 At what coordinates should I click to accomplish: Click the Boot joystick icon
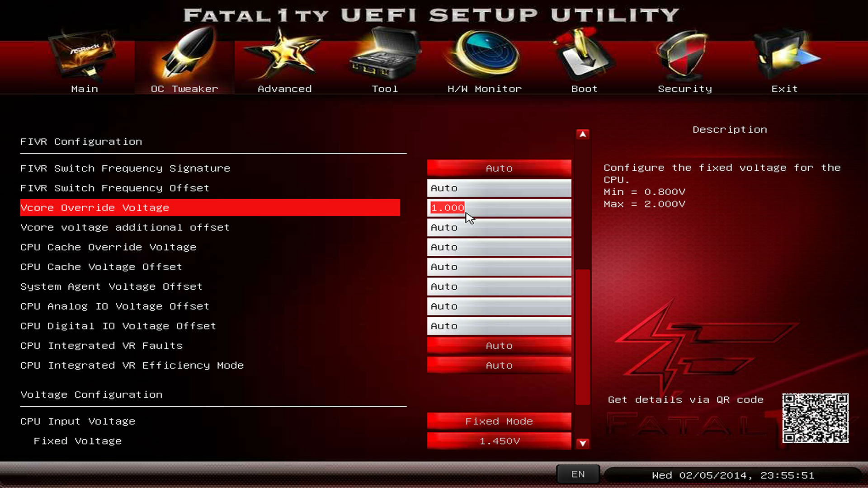(x=584, y=55)
